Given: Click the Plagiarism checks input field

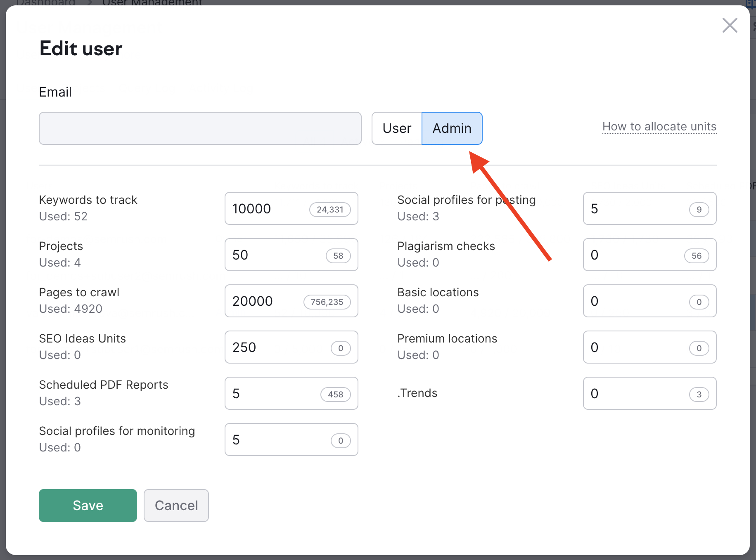Looking at the screenshot, I should tap(632, 255).
